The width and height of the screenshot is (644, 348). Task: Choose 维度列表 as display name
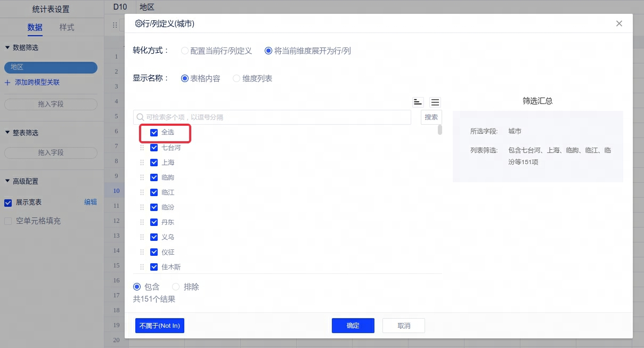click(237, 78)
